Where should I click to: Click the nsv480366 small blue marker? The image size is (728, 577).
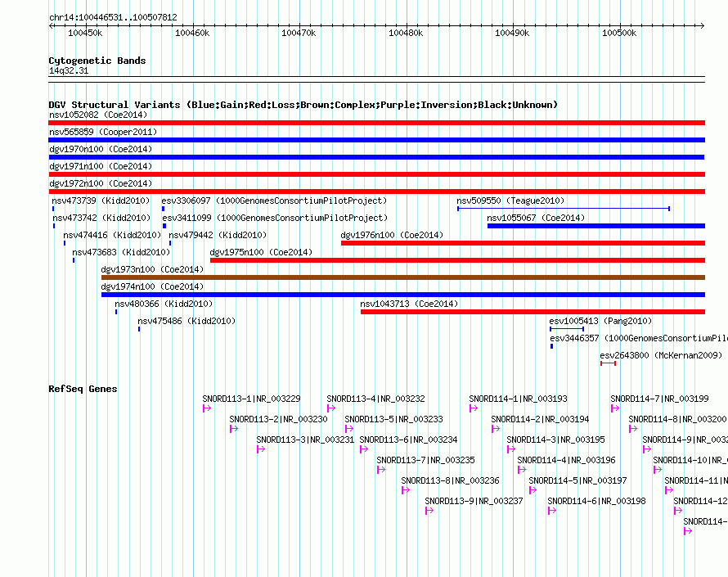pos(116,312)
